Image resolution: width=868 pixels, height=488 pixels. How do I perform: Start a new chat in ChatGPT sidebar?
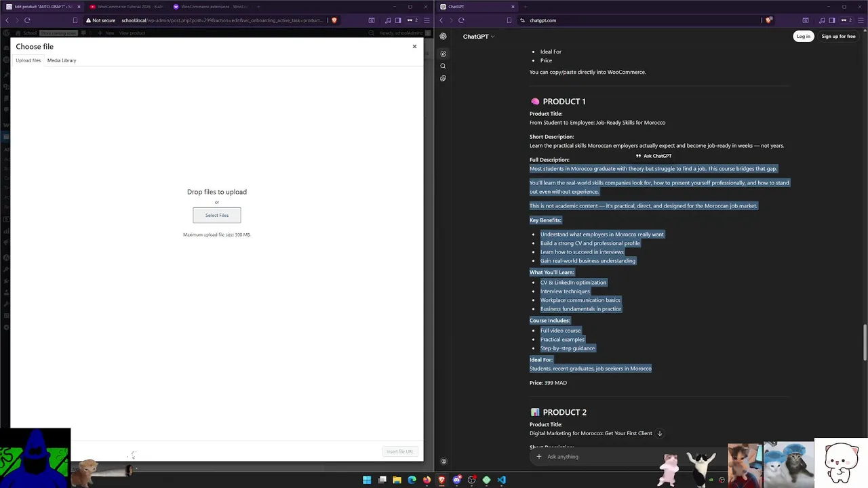coord(443,54)
